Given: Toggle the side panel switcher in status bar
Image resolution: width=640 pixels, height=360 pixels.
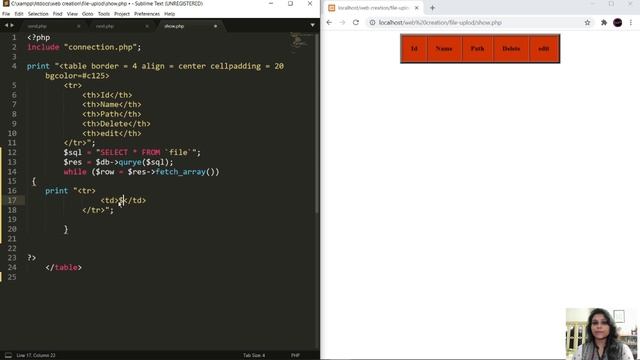Looking at the screenshot, I should point(8,356).
